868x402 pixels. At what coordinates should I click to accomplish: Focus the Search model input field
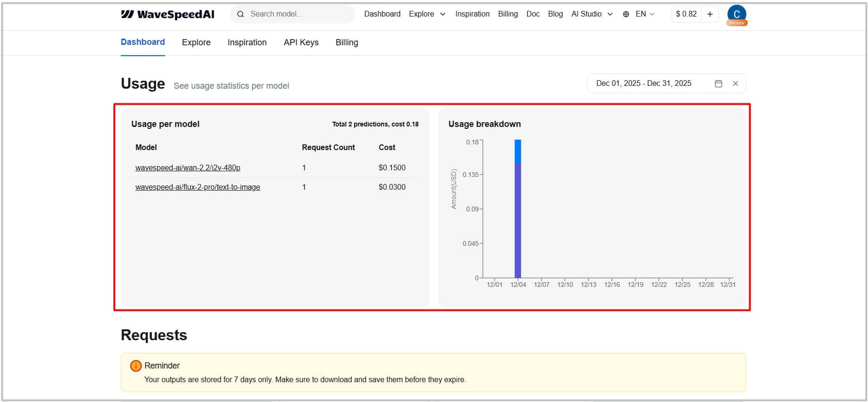(293, 14)
